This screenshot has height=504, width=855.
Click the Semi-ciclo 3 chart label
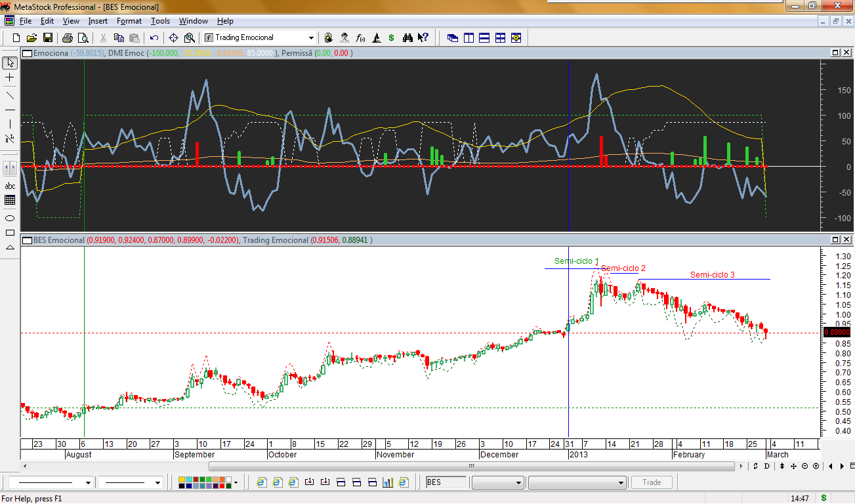713,275
